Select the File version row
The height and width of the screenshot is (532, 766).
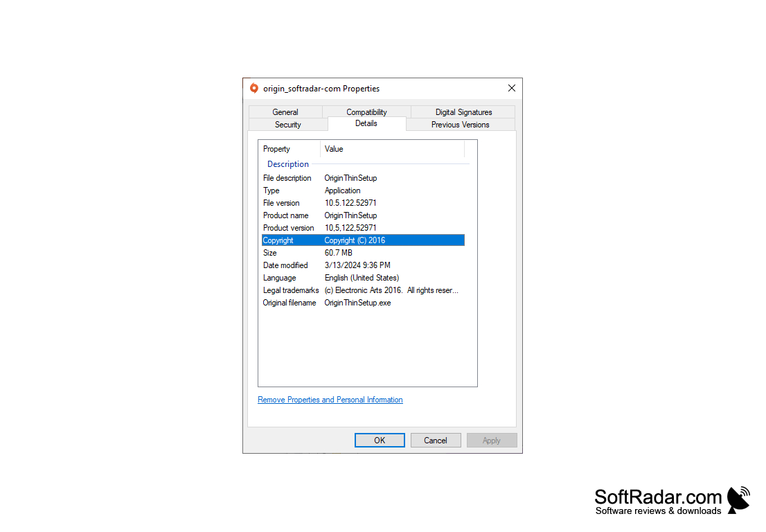pyautogui.click(x=363, y=203)
